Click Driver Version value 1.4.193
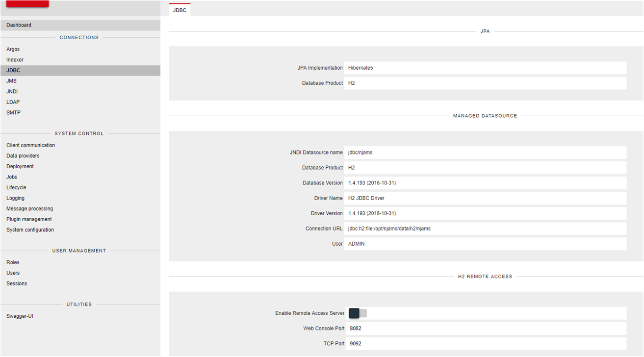The height and width of the screenshot is (357, 644). point(485,213)
